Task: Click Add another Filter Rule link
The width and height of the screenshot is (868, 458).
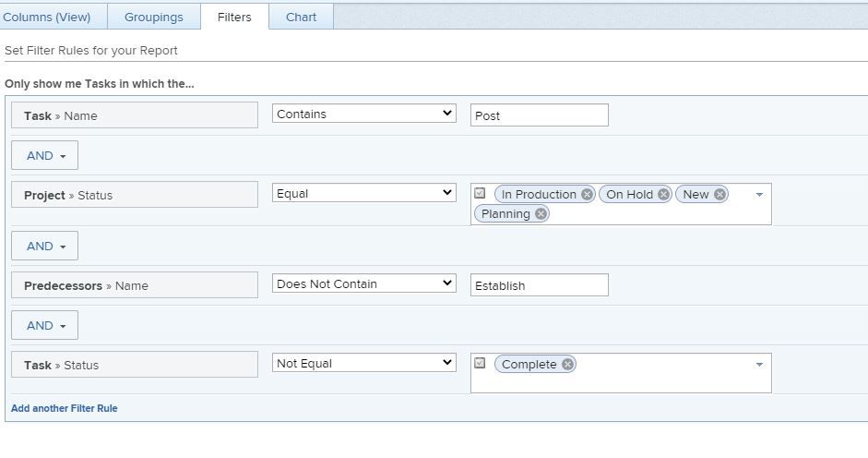Action: click(x=65, y=408)
